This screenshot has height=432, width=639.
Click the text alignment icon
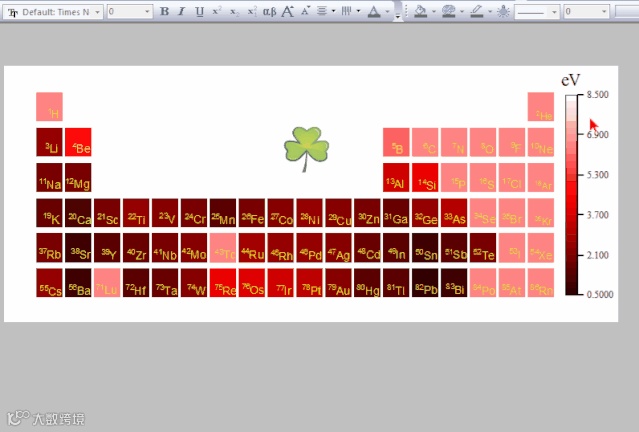click(322, 11)
